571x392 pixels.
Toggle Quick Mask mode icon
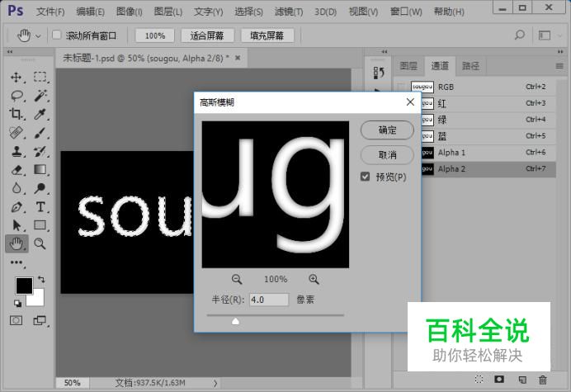tap(16, 320)
